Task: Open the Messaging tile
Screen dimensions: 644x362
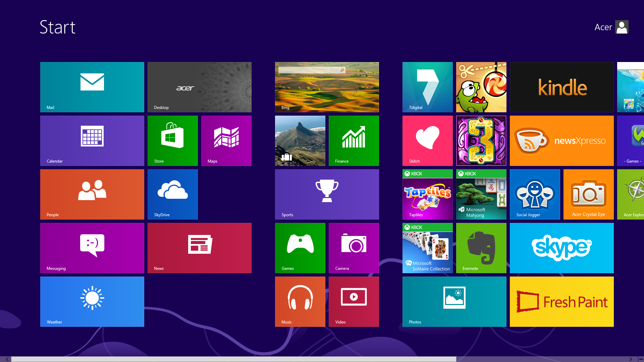Action: [92, 248]
